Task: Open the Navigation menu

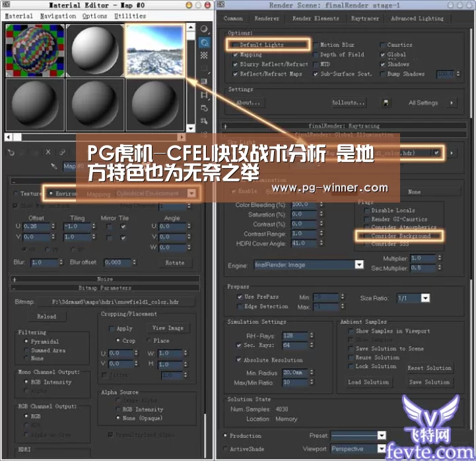Action: click(58, 16)
